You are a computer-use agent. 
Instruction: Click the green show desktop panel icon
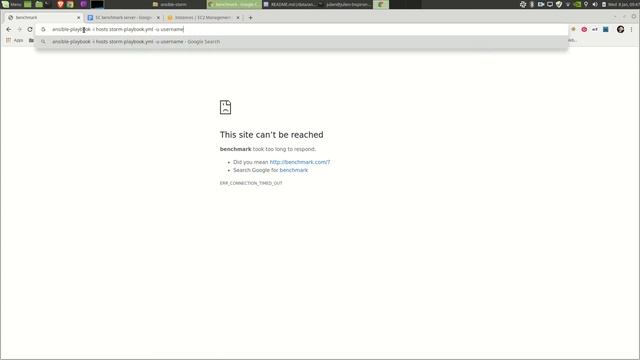(28, 4)
